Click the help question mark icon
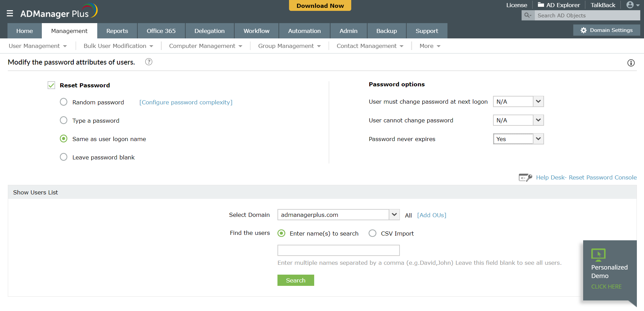 tap(149, 62)
